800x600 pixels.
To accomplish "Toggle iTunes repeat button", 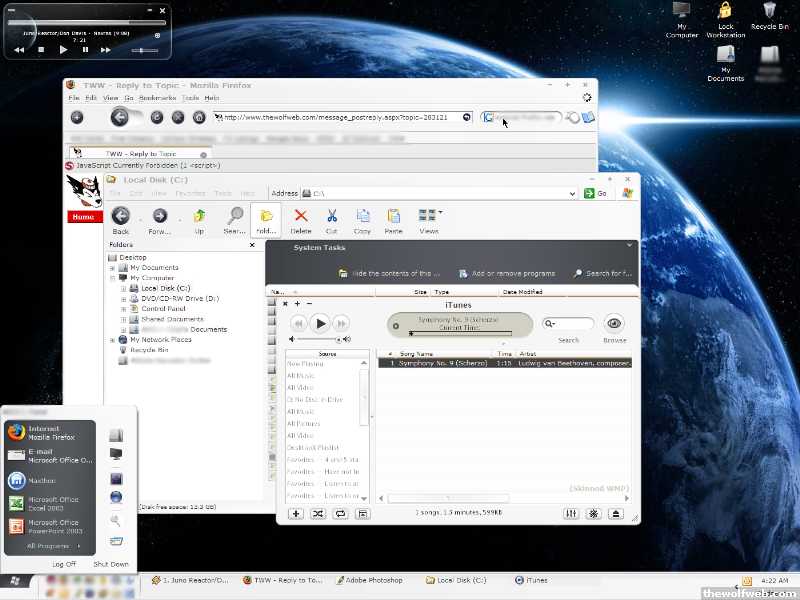I will pyautogui.click(x=340, y=514).
